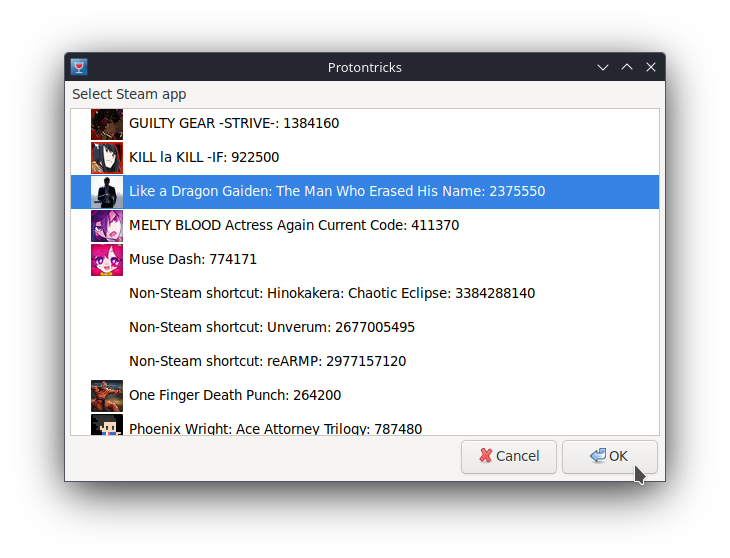Click the MELTY BLOOD game icon
The width and height of the screenshot is (730, 558).
(107, 226)
